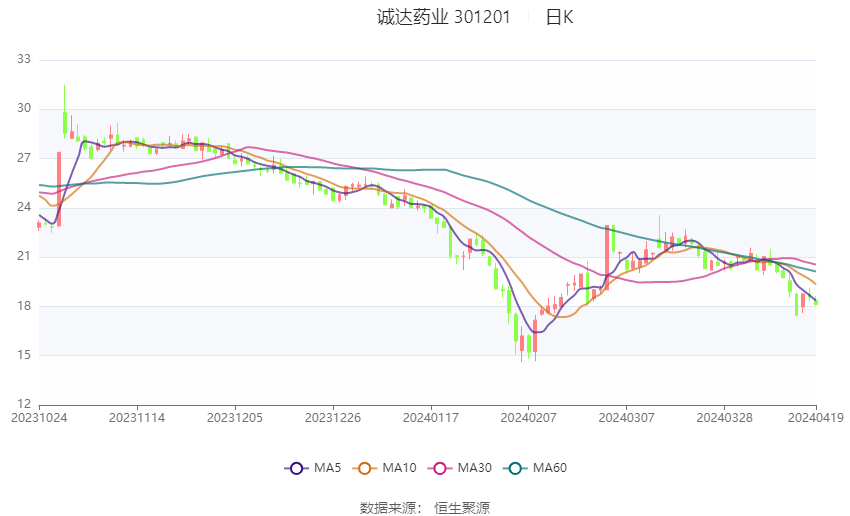850x516 pixels.
Task: Hide the MA10 line via its label
Action: pyautogui.click(x=400, y=468)
